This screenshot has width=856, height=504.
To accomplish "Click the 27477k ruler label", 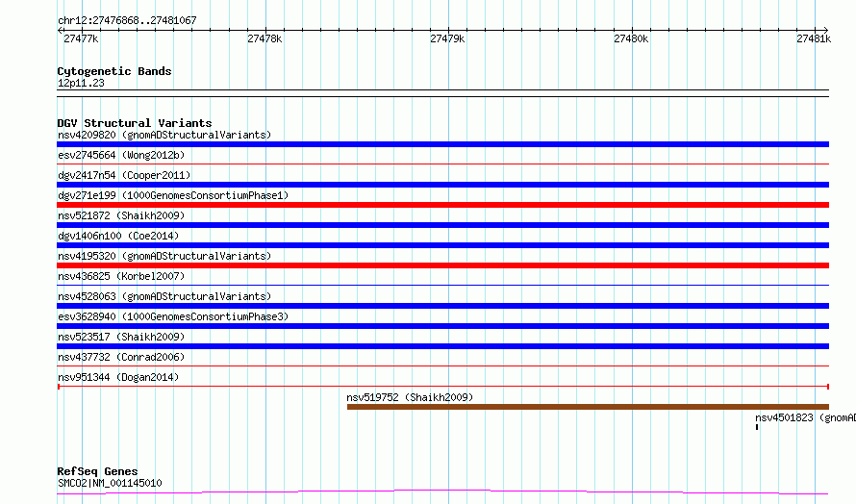I will pos(81,38).
